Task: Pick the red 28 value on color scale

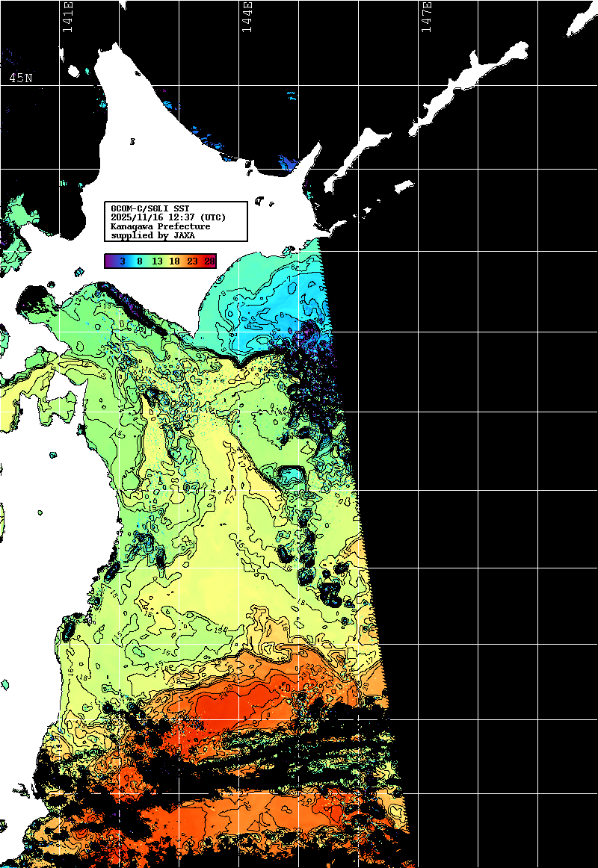Action: click(x=209, y=261)
